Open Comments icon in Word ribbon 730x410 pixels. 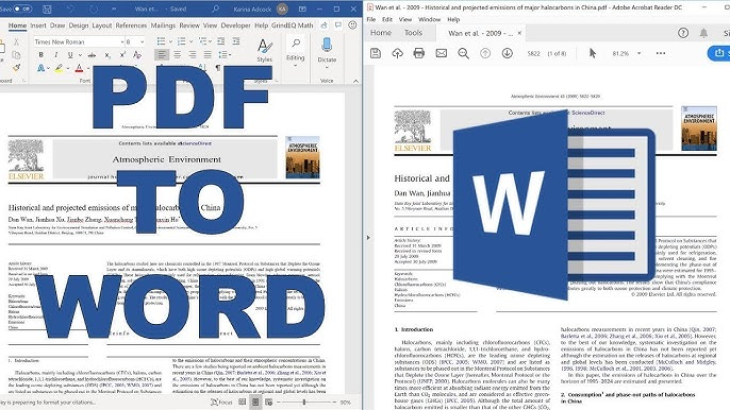[x=338, y=26]
